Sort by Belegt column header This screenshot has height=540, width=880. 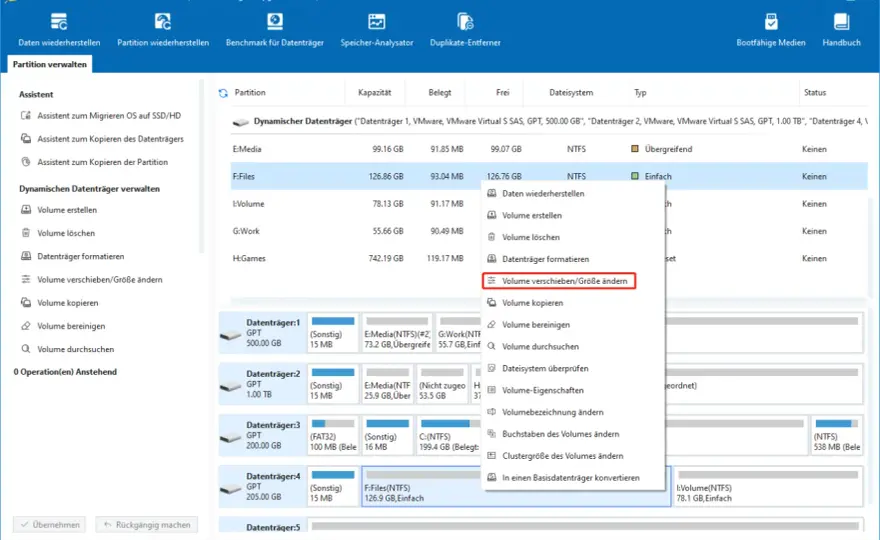pyautogui.click(x=439, y=93)
